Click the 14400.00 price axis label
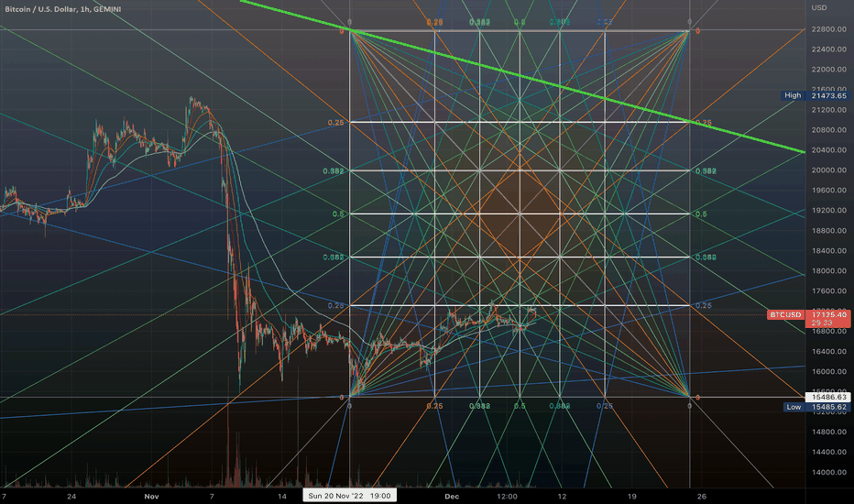The image size is (854, 504). 829,452
